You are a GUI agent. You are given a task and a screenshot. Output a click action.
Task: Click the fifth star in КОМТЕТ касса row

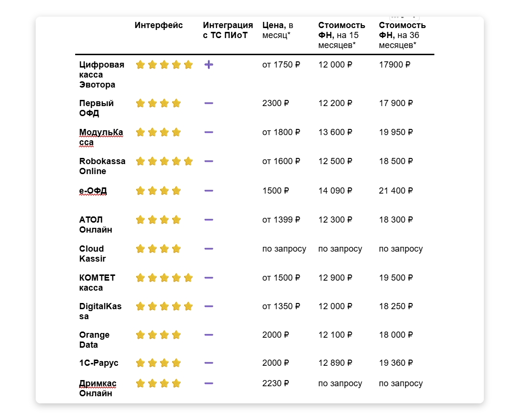188,278
